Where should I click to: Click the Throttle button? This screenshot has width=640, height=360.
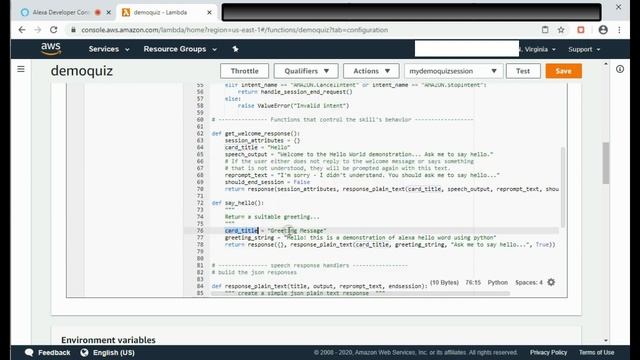(x=244, y=71)
